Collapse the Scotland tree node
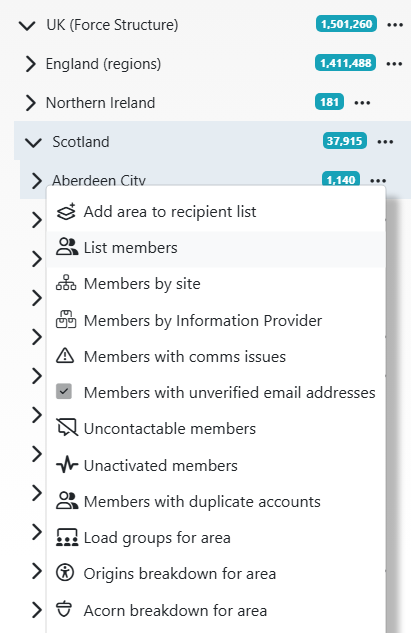The width and height of the screenshot is (411, 633). [33, 142]
